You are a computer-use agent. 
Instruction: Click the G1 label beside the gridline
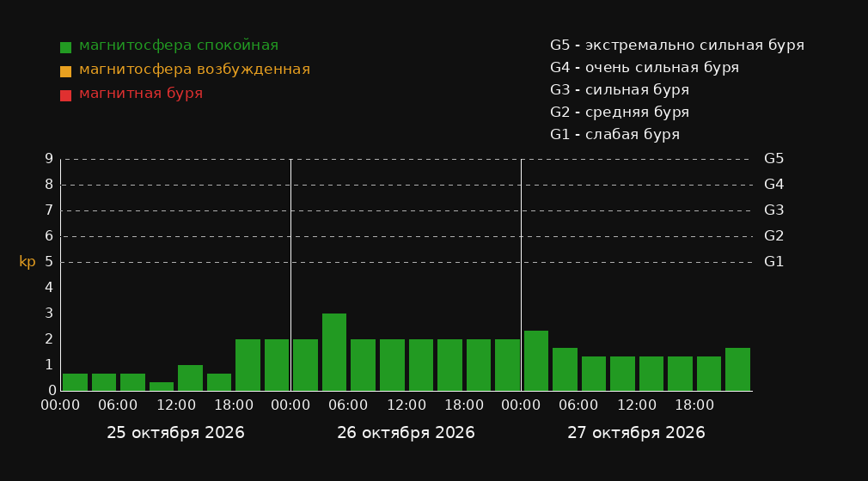point(773,262)
